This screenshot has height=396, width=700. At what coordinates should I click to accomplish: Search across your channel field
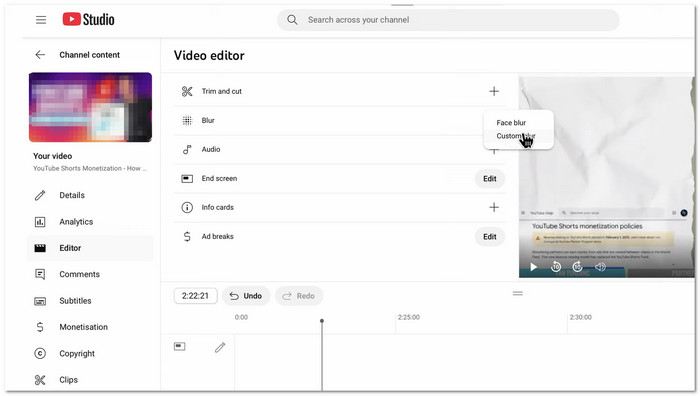[448, 20]
